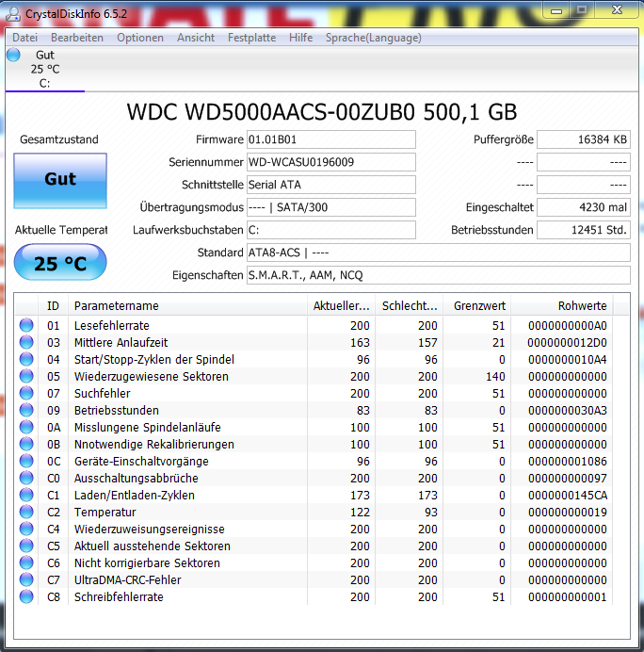
Task: Click the Betriebsstunden field showing 12451 Std.
Action: click(584, 230)
